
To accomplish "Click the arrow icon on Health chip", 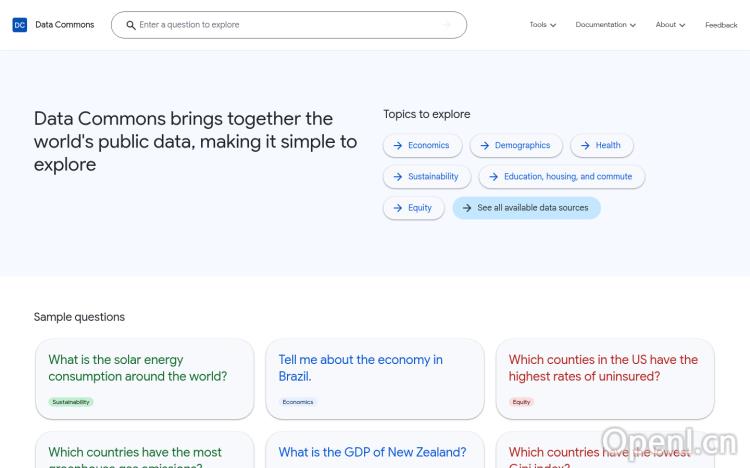I will [x=586, y=146].
